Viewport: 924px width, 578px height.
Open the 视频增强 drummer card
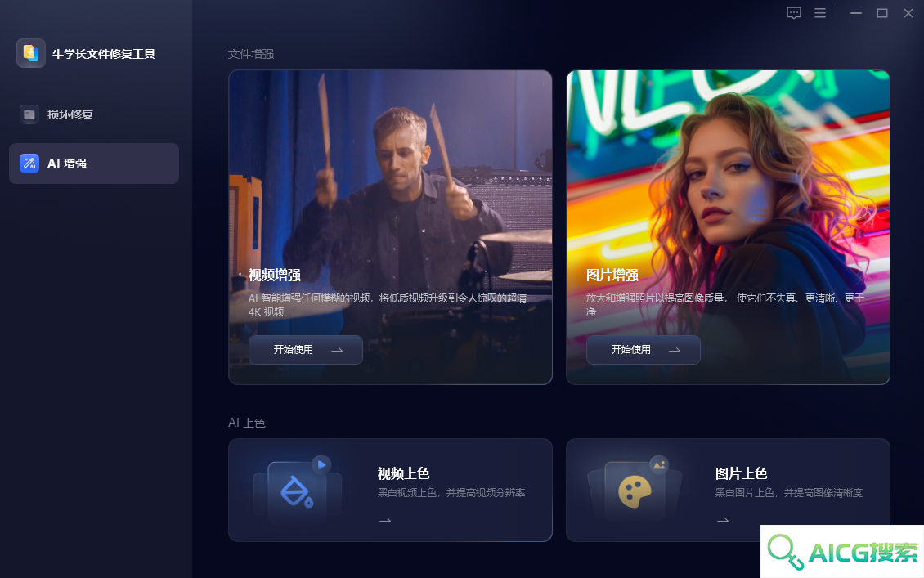(390, 227)
